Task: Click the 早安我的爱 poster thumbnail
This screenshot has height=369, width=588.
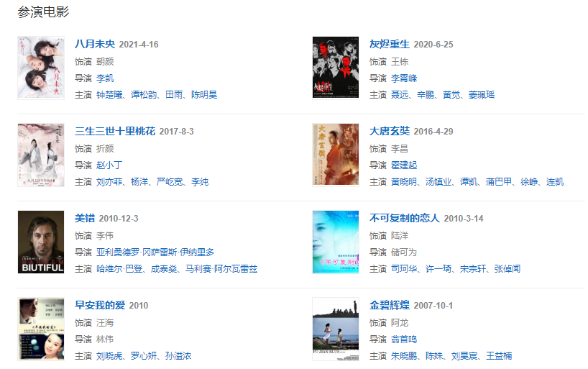Action: tap(41, 329)
